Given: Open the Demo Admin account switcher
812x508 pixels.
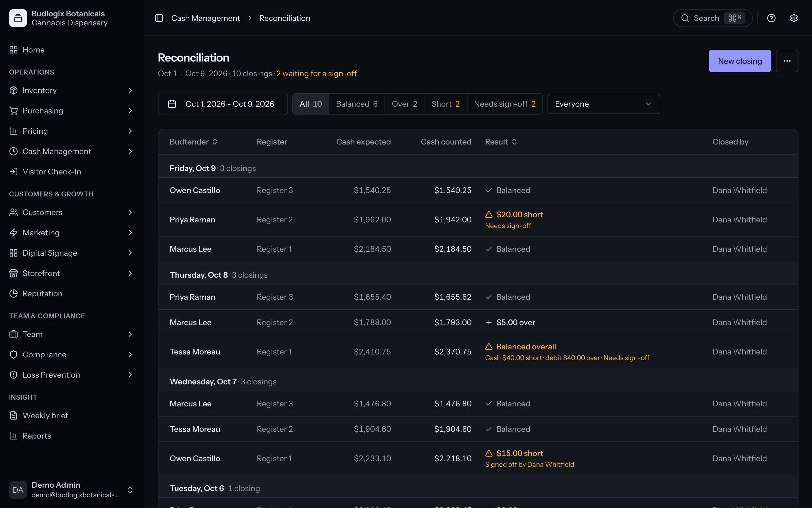Looking at the screenshot, I should 72,490.
